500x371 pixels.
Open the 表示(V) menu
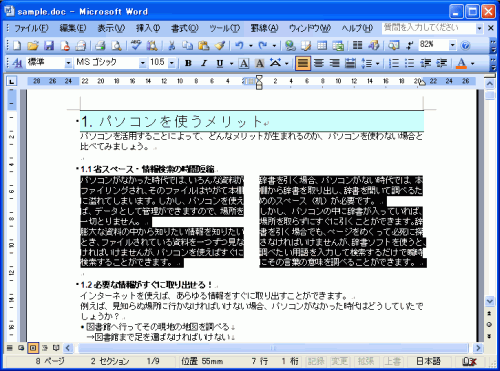(x=111, y=28)
